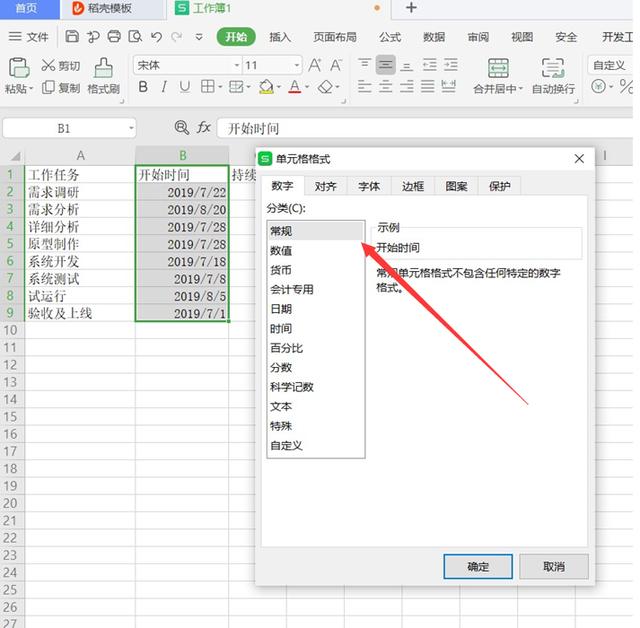Increase font size with larger A
640x628 pixels.
click(x=315, y=65)
